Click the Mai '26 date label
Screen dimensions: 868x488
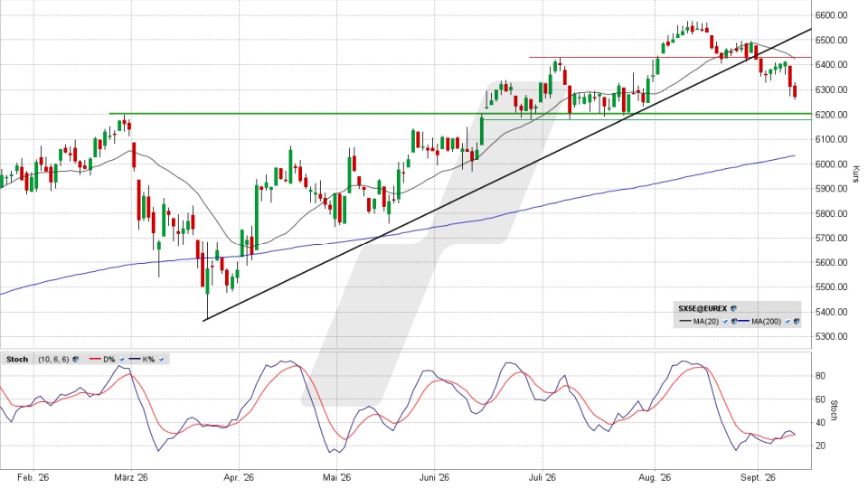(336, 477)
